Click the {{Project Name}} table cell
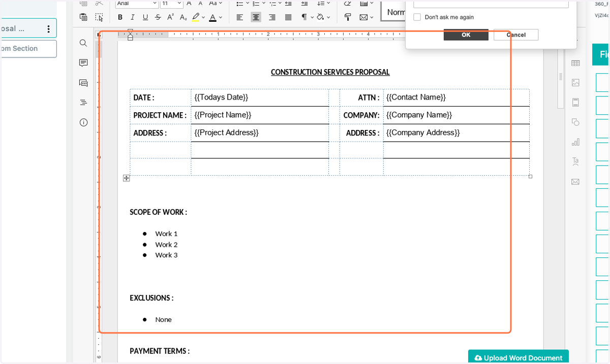Viewport: 610px width, 364px height. (x=260, y=115)
